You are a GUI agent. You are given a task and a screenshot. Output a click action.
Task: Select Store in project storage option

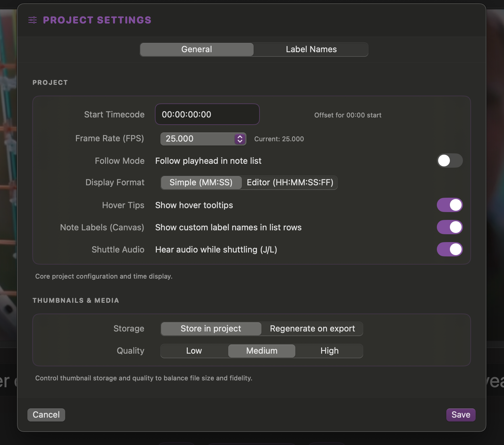[x=211, y=329]
